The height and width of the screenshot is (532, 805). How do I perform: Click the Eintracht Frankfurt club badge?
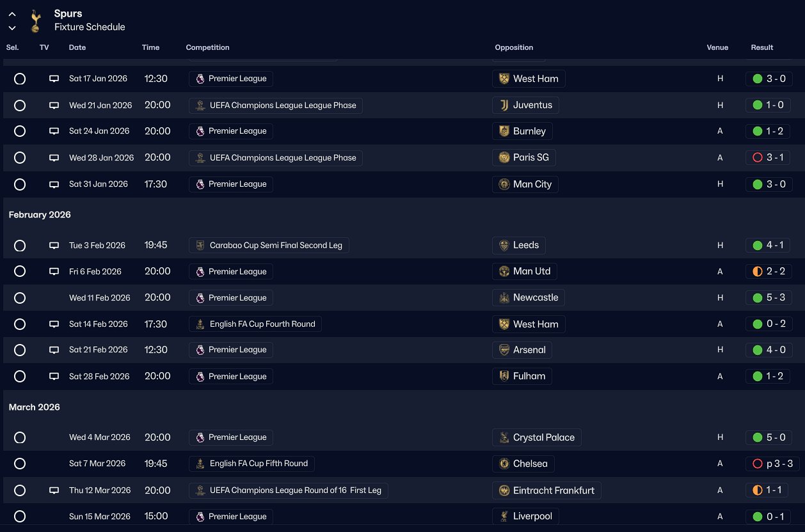[x=504, y=490]
